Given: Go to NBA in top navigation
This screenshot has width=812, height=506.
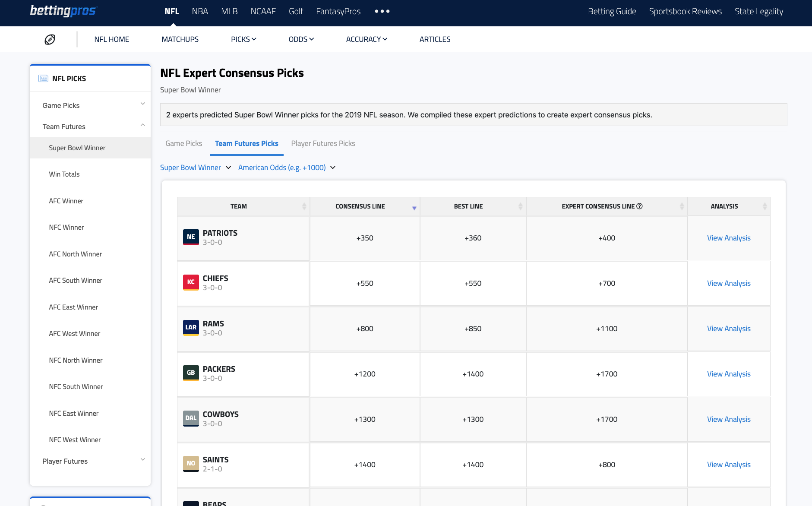Looking at the screenshot, I should (200, 11).
